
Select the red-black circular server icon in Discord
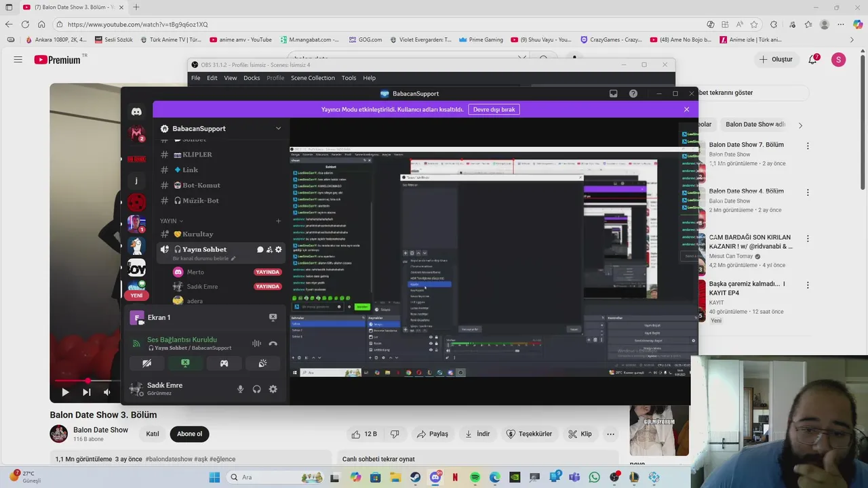click(136, 201)
